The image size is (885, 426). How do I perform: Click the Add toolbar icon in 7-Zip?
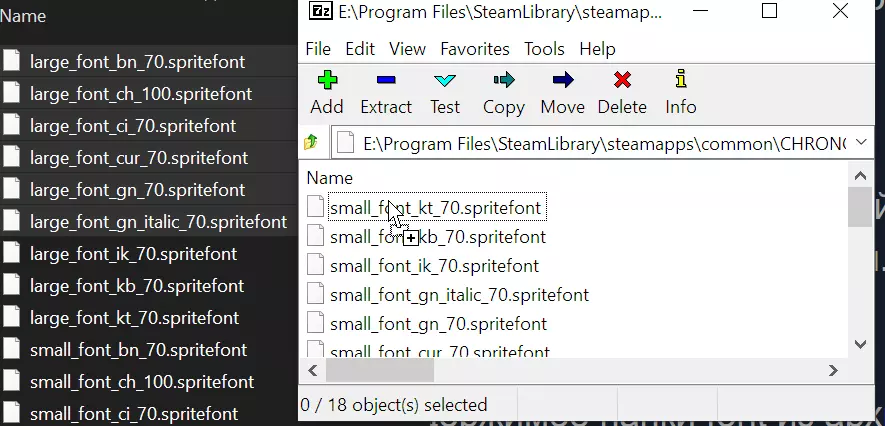[x=327, y=81]
